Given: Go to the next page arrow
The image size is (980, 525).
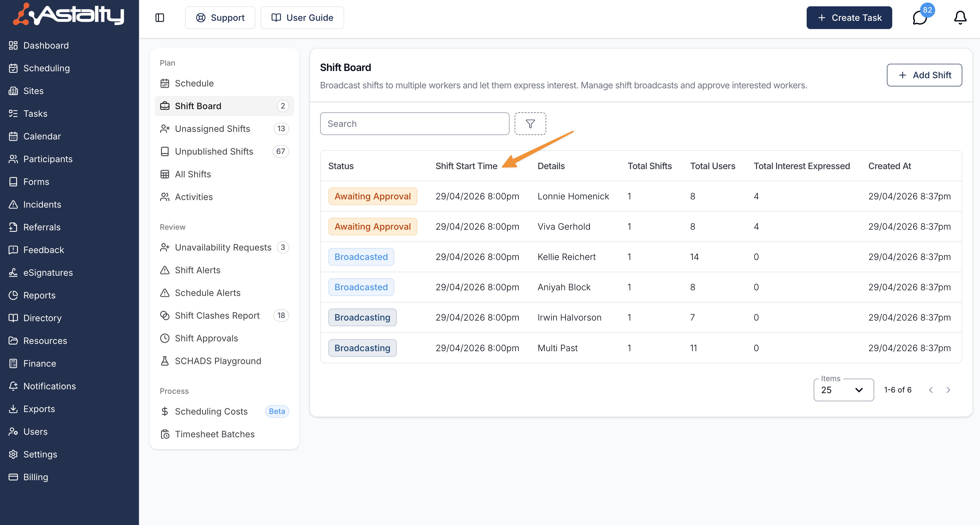Looking at the screenshot, I should 948,390.
